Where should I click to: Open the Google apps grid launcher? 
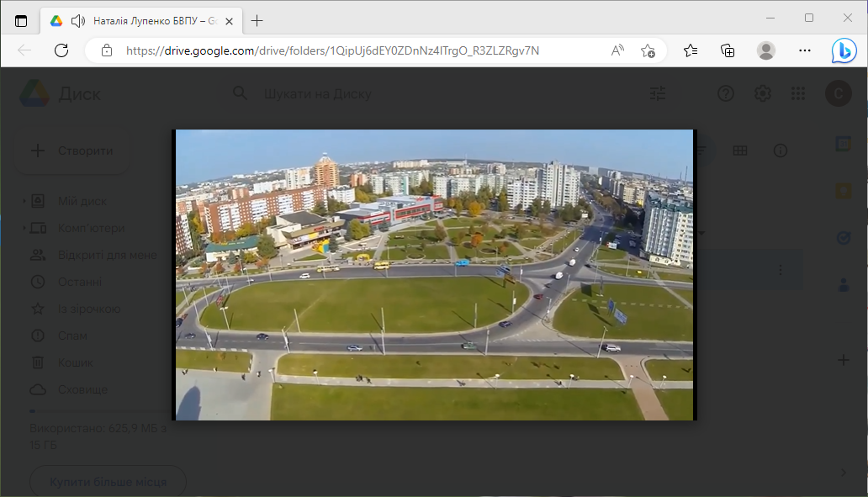(x=798, y=93)
